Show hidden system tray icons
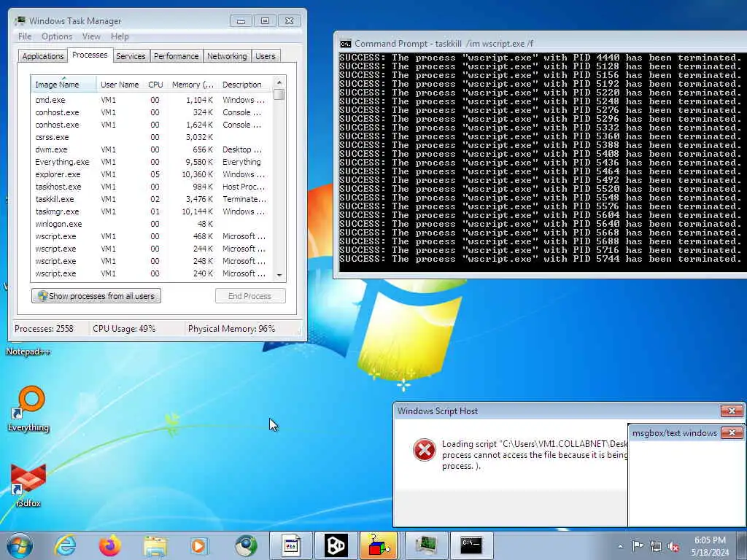747x560 pixels. pos(620,546)
